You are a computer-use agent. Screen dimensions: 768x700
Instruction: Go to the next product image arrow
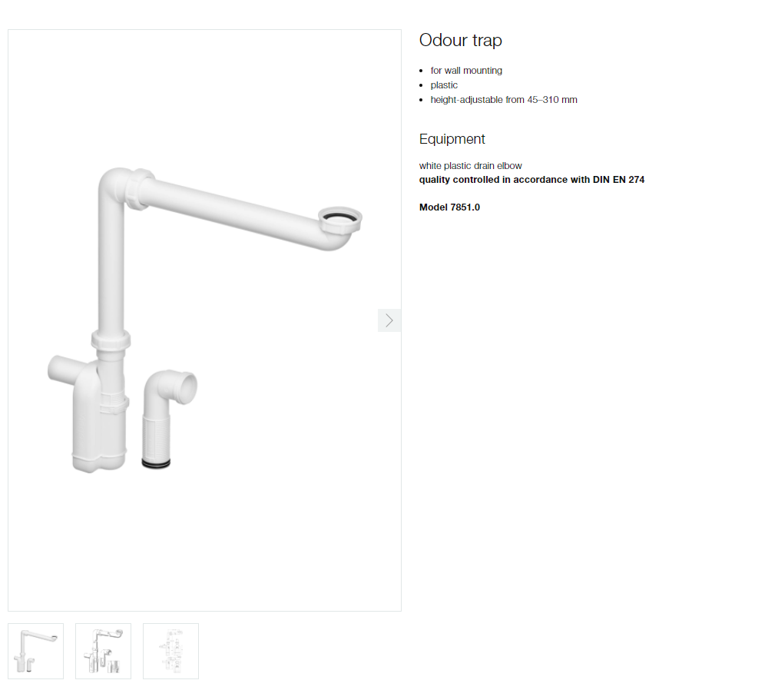389,320
